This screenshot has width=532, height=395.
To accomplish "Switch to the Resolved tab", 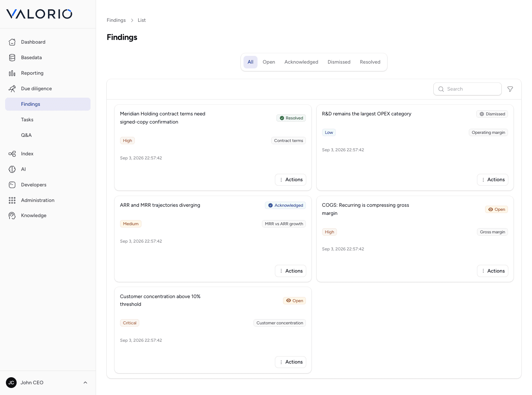I will tap(370, 62).
